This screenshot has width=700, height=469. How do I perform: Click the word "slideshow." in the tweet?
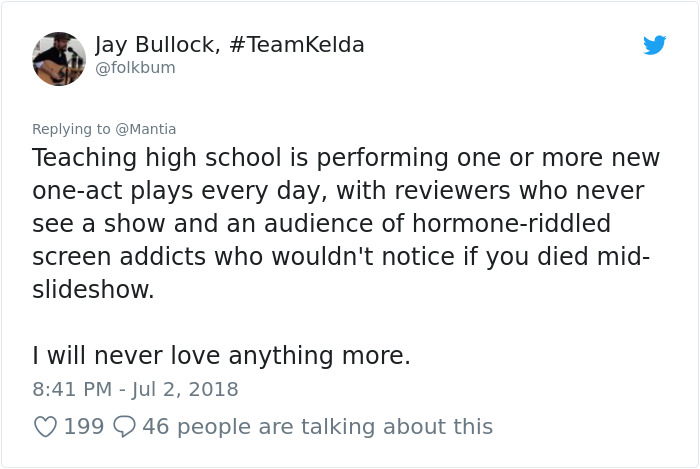click(94, 288)
